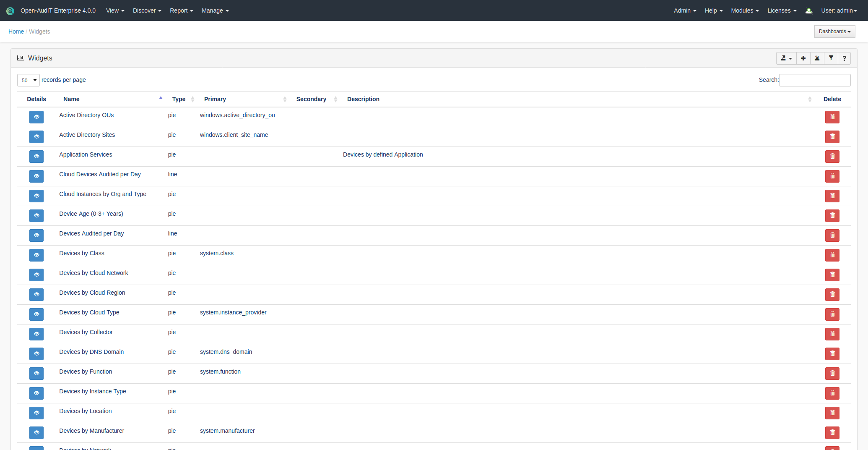
Task: Click the user status icon beside Licenses
Action: (809, 11)
